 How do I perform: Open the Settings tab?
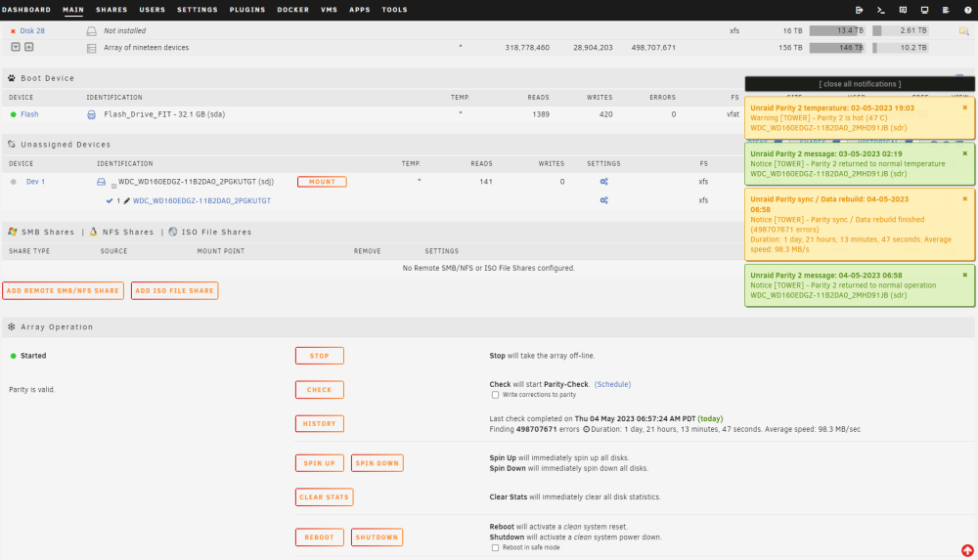click(x=198, y=10)
